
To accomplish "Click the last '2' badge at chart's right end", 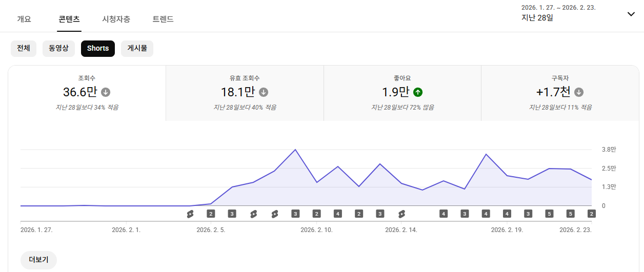I will click(x=591, y=214).
